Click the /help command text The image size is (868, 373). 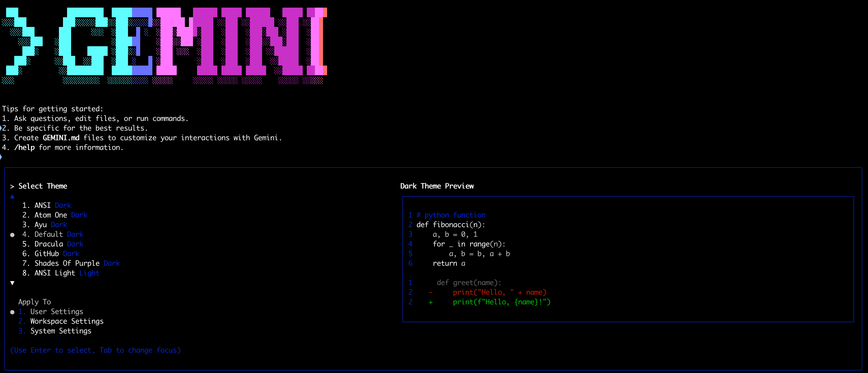tap(24, 147)
